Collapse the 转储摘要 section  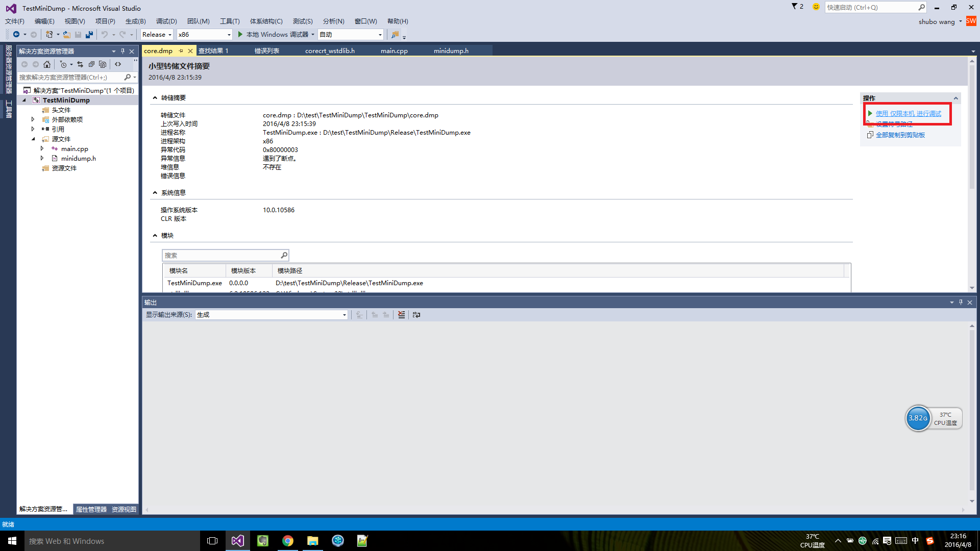click(x=155, y=98)
